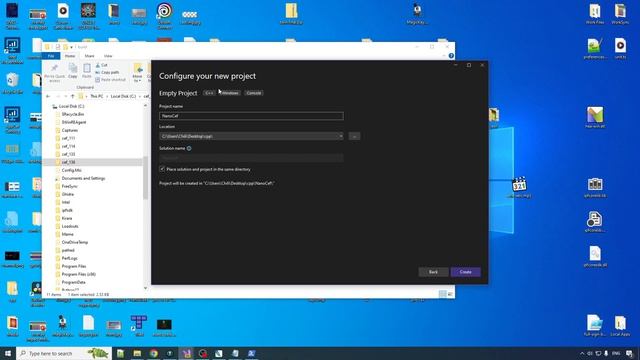This screenshot has width=640, height=360.
Task: Select PerfLogs folder in Explorer tree
Action: 69,258
